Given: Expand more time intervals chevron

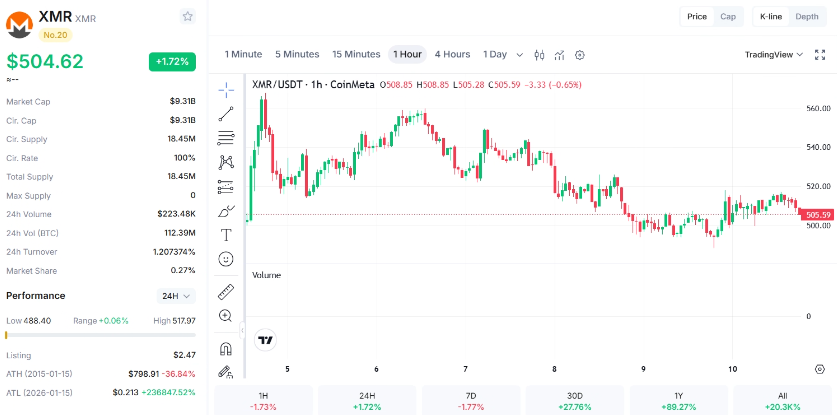Looking at the screenshot, I should (520, 54).
